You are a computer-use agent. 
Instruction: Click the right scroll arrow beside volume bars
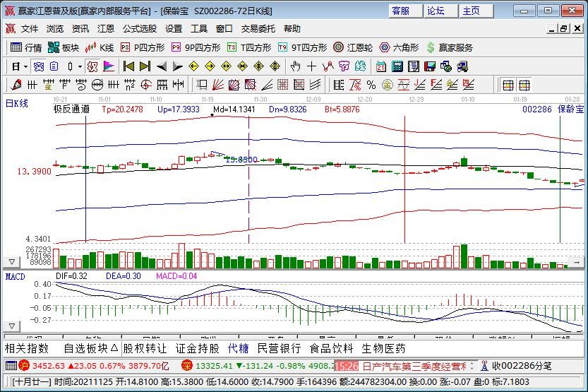[x=577, y=262]
